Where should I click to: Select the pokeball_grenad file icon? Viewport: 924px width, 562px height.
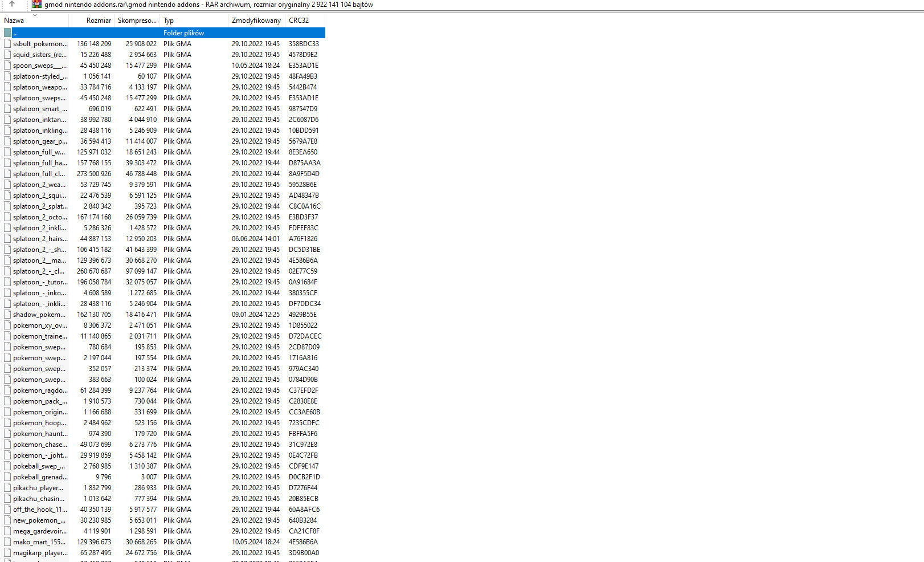(6, 477)
